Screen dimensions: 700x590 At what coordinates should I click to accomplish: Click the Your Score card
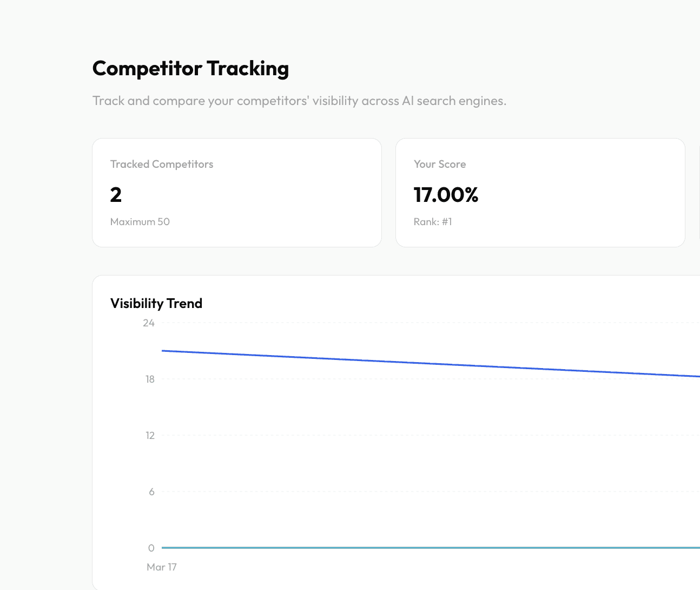pyautogui.click(x=540, y=192)
